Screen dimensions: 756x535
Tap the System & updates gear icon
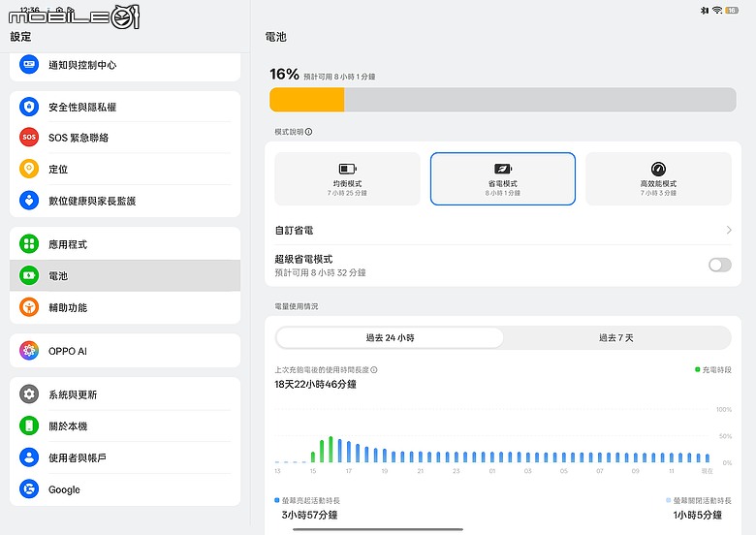click(x=29, y=394)
